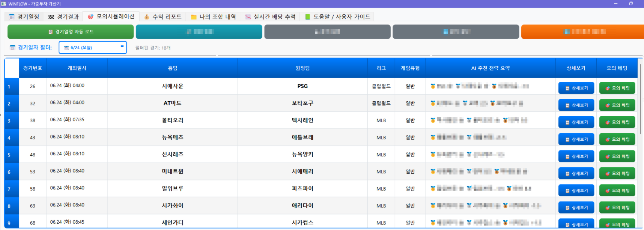This screenshot has height=230, width=644.
Task: Open the 실시간 배당 추적 tab
Action: pos(274,17)
